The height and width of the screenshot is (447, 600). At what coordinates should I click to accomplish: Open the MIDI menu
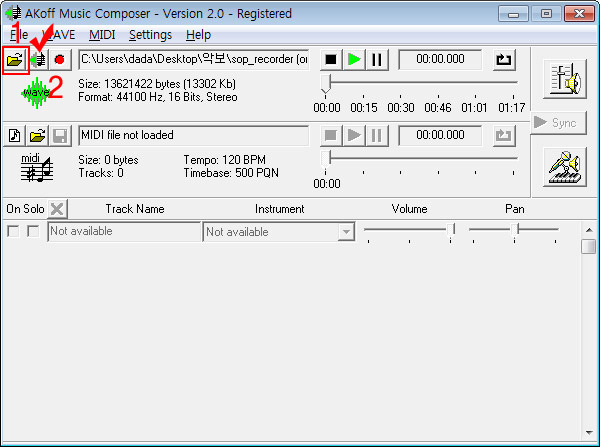[102, 35]
